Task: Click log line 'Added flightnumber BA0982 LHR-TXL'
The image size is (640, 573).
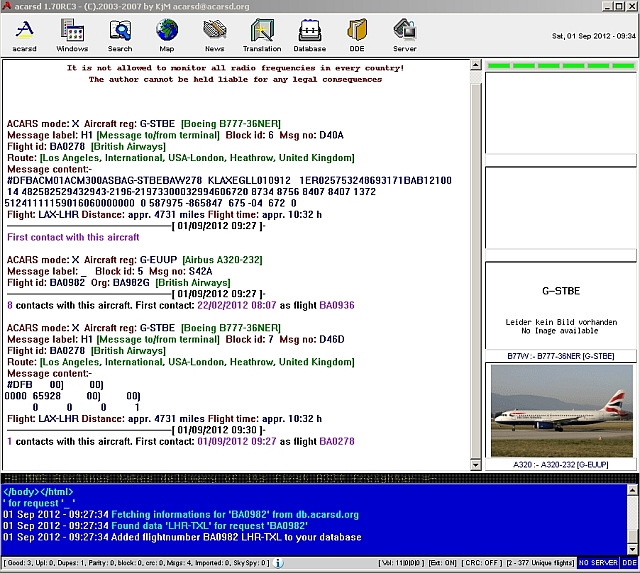Action: [182, 537]
